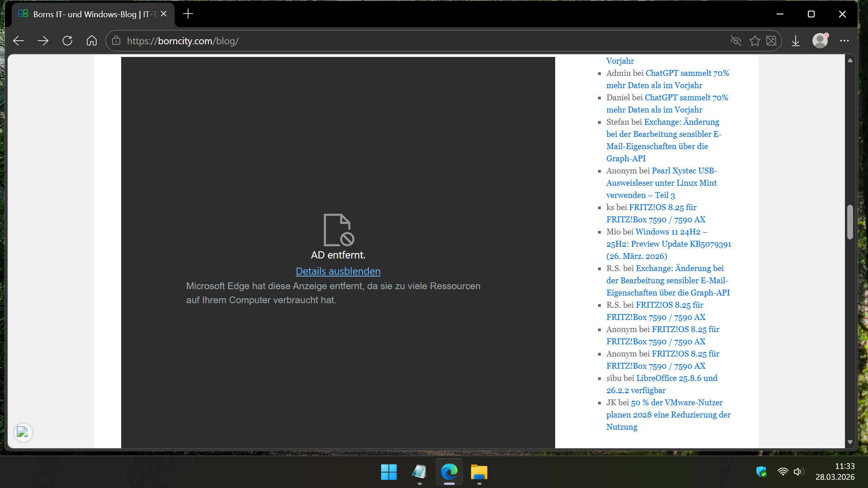Open the Downloads icon
Viewport: 868px width, 488px height.
click(x=796, y=41)
